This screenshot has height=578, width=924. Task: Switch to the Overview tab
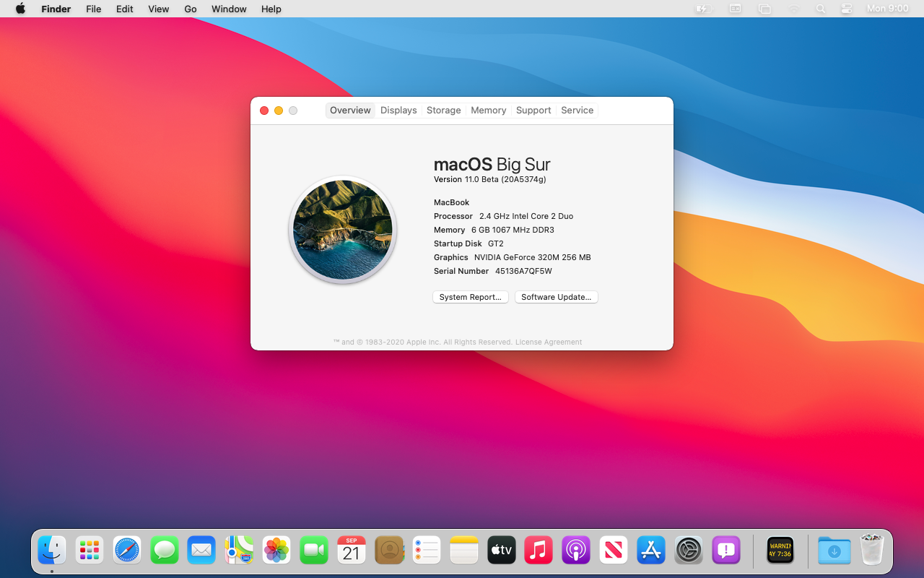350,111
